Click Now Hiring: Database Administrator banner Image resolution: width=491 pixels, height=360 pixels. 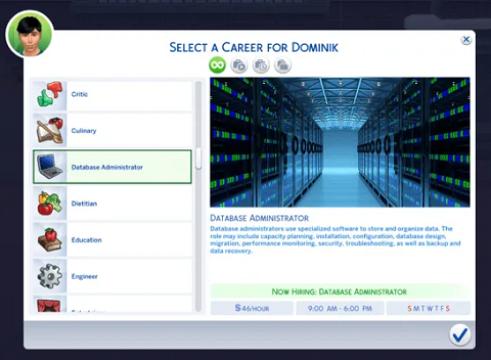coord(339,292)
